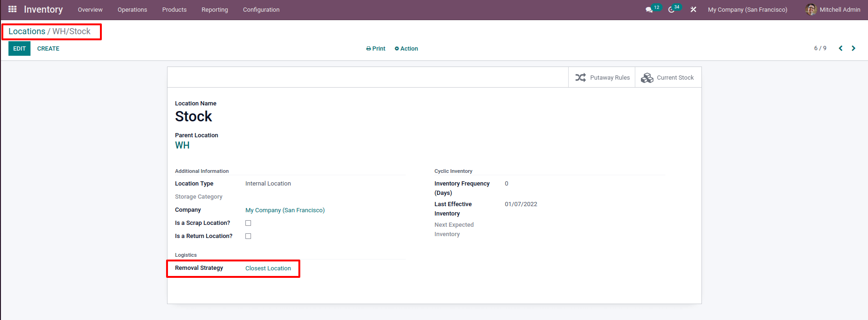Open the apps grid menu icon
The height and width of the screenshot is (320, 868).
pos(13,9)
